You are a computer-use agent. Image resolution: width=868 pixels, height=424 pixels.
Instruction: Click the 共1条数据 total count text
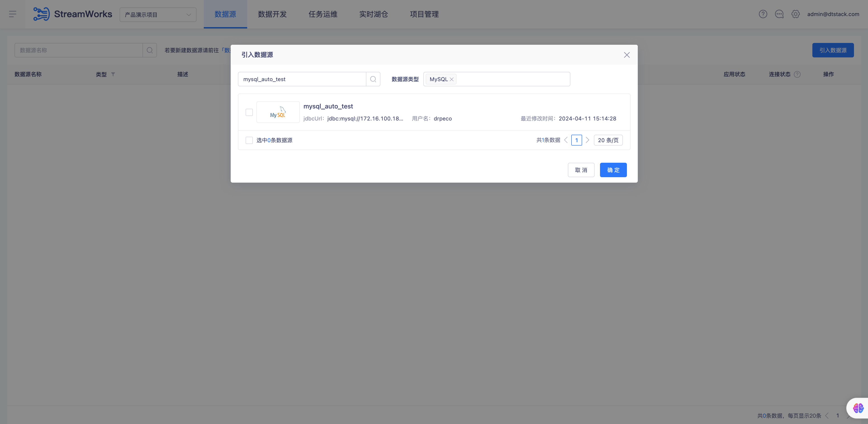coord(548,140)
